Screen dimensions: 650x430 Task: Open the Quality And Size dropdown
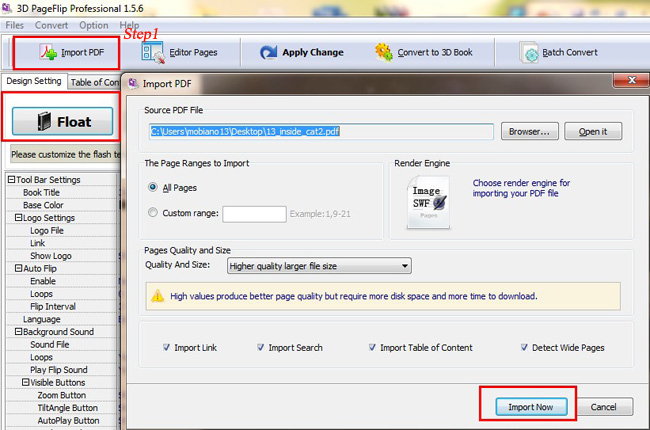pos(319,266)
